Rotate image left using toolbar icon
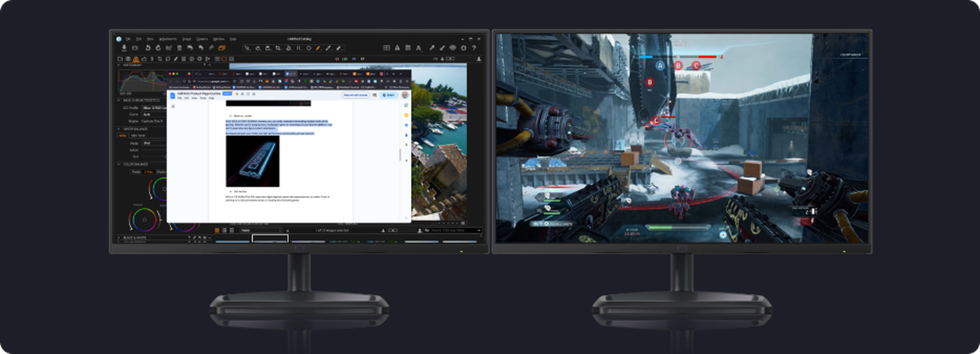Image resolution: width=980 pixels, height=354 pixels. click(x=148, y=48)
